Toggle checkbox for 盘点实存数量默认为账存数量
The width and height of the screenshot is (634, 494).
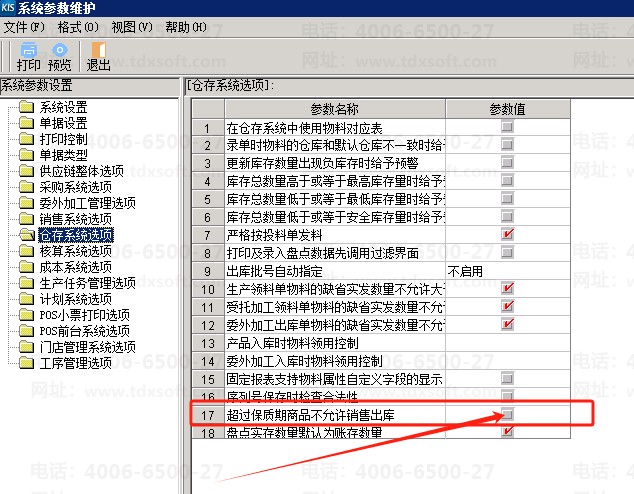click(508, 432)
